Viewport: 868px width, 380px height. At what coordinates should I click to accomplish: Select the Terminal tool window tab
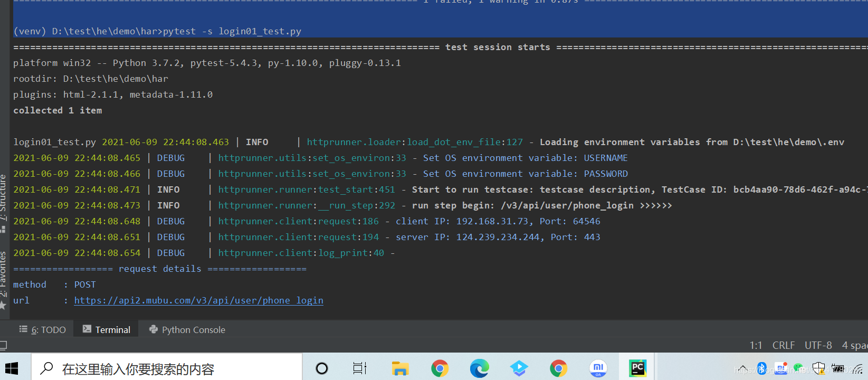pyautogui.click(x=106, y=329)
